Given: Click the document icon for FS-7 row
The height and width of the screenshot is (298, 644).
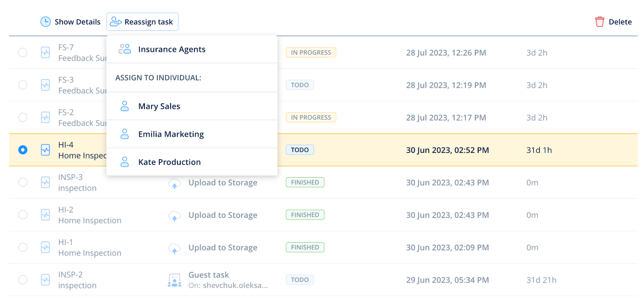Looking at the screenshot, I should click(x=45, y=53).
